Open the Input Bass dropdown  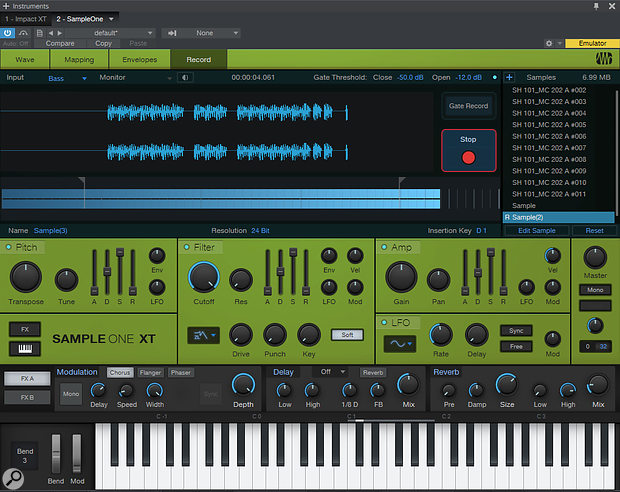pos(67,78)
